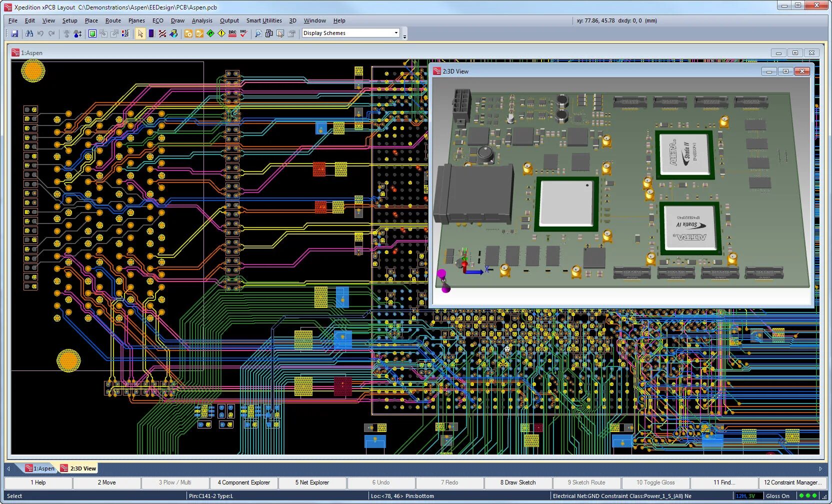The width and height of the screenshot is (832, 504).
Task: Click the red-blue layers icon beside Select arrow
Action: coord(125,33)
